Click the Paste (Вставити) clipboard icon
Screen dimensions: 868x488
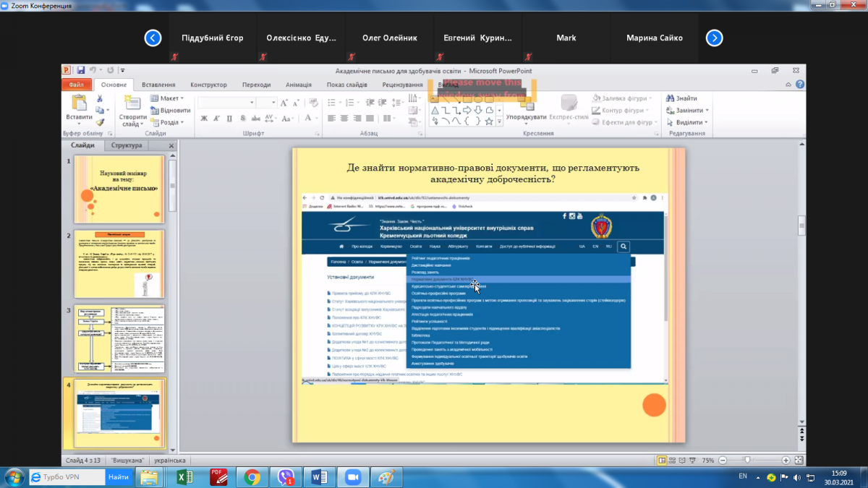click(78, 103)
